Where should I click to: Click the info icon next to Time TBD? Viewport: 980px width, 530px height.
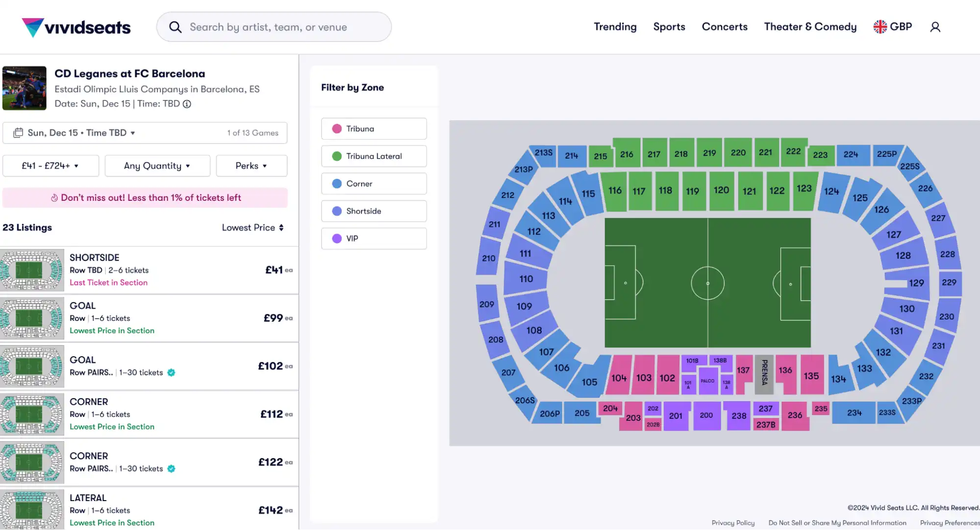click(x=186, y=104)
